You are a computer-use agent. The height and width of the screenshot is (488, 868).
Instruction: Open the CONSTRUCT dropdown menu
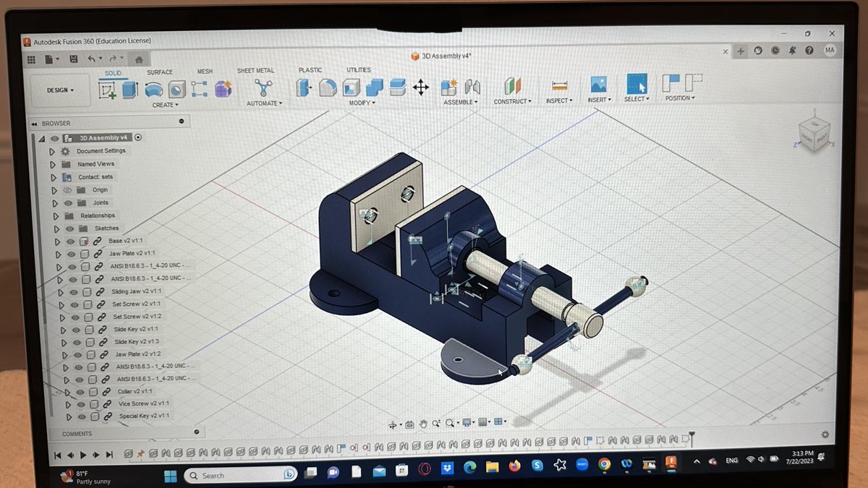[x=513, y=102]
